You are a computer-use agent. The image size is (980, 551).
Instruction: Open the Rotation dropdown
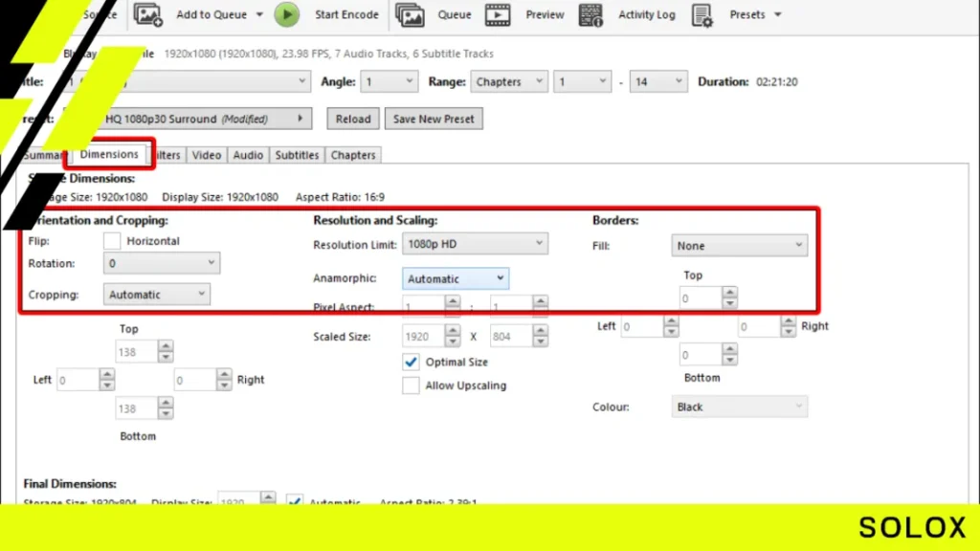tap(161, 263)
